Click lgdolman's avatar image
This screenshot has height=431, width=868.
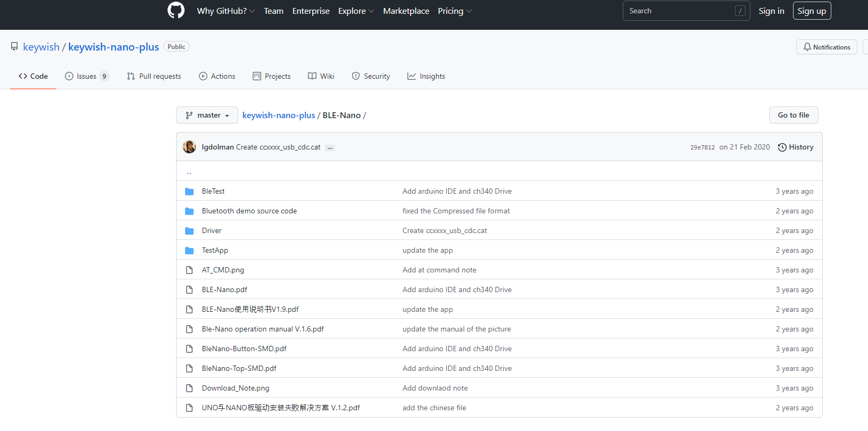point(189,147)
